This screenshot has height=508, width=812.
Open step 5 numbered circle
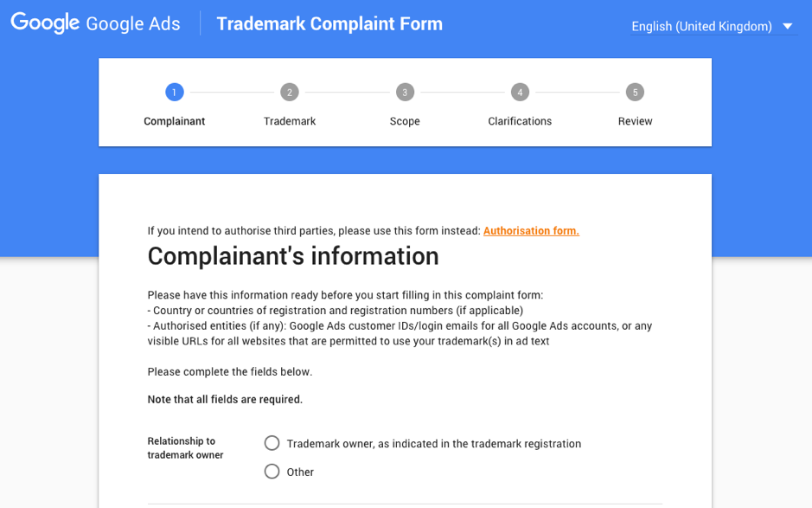click(x=635, y=92)
